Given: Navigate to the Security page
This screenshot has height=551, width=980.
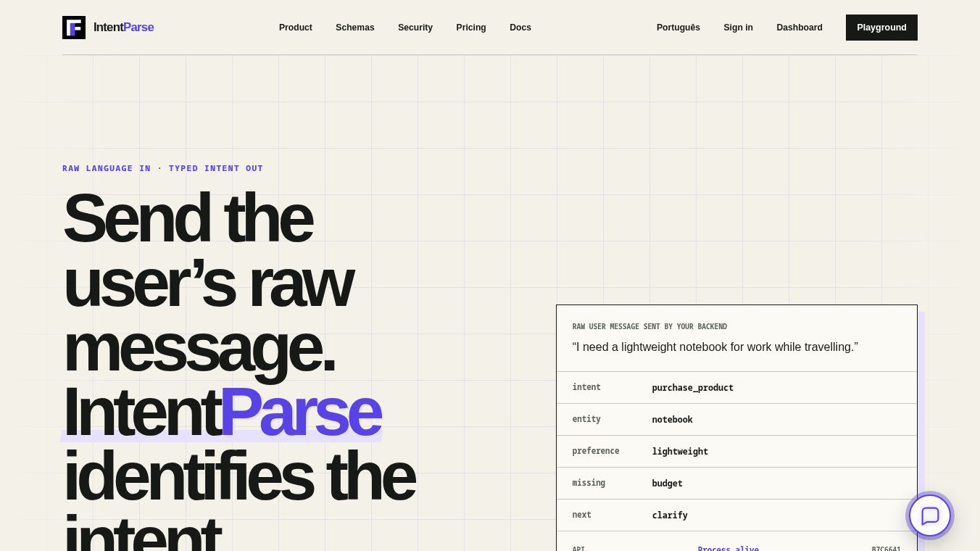Looking at the screenshot, I should tap(415, 28).
